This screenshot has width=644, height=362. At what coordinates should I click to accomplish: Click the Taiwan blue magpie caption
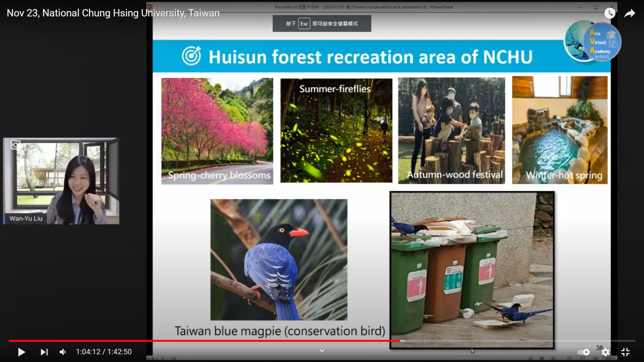point(280,331)
